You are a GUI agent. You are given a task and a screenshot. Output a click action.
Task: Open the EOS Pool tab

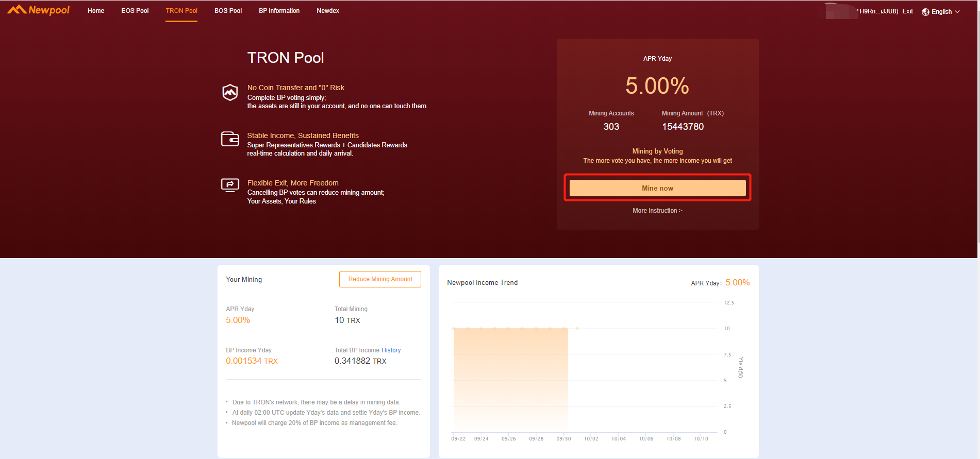135,11
